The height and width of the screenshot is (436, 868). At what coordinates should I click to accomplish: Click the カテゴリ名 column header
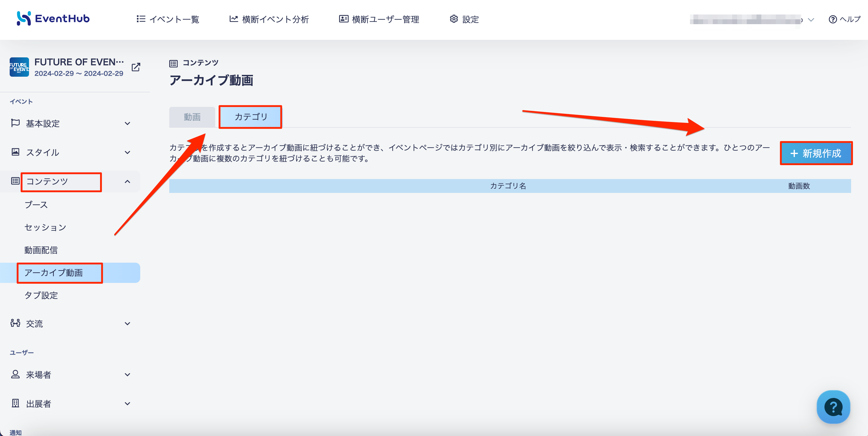[x=508, y=186]
